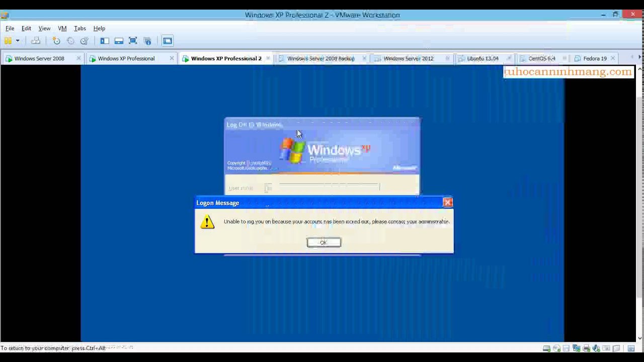
Task: Click the network adapter status icon
Action: pyautogui.click(x=577, y=348)
